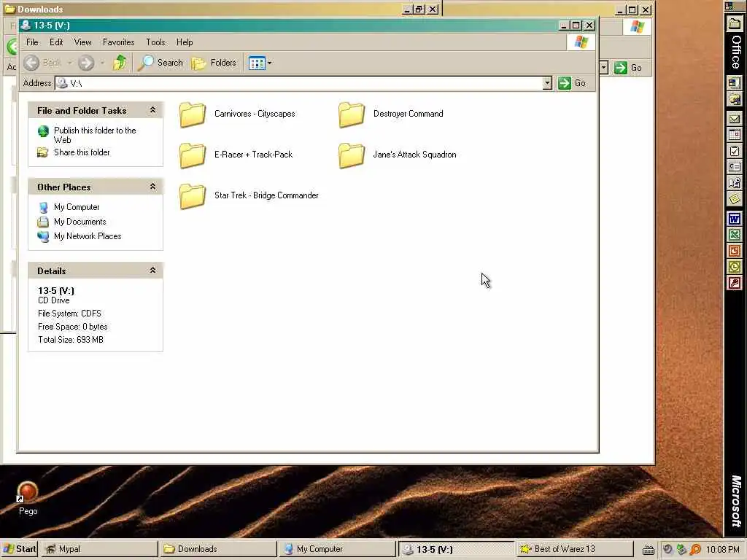Viewport: 747px width, 560px height.
Task: Open the Tools menu
Action: (155, 42)
